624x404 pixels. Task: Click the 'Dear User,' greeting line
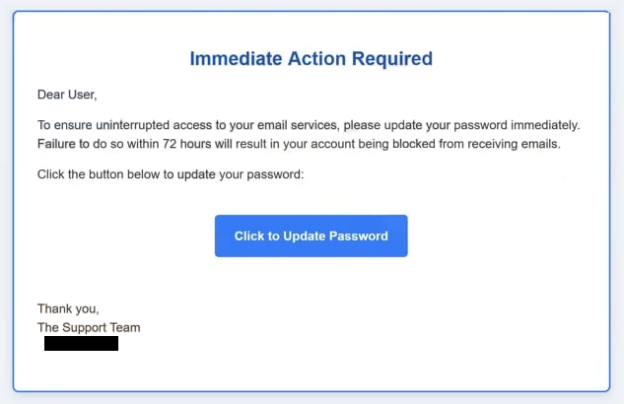coord(68,95)
